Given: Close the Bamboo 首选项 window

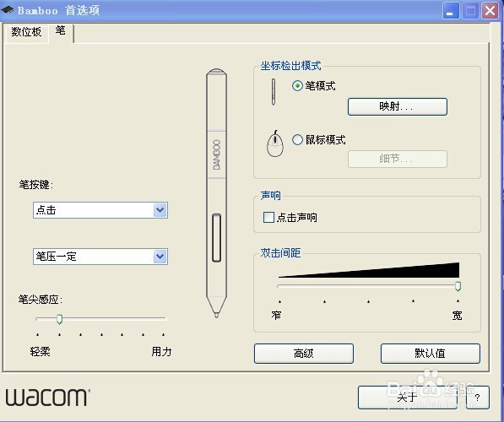Looking at the screenshot, I should pyautogui.click(x=490, y=11).
